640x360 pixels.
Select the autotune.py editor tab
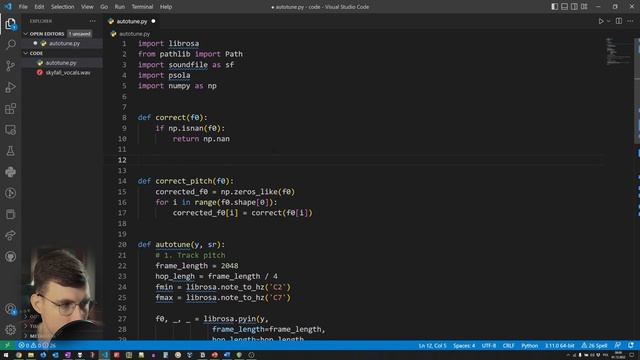131,21
